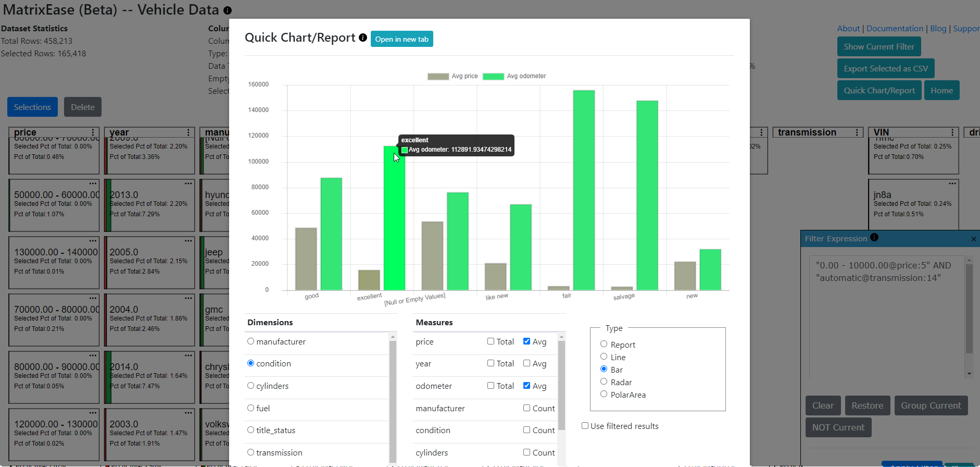980x467 pixels.
Task: Open transmission column three-dot menu
Action: (x=857, y=132)
